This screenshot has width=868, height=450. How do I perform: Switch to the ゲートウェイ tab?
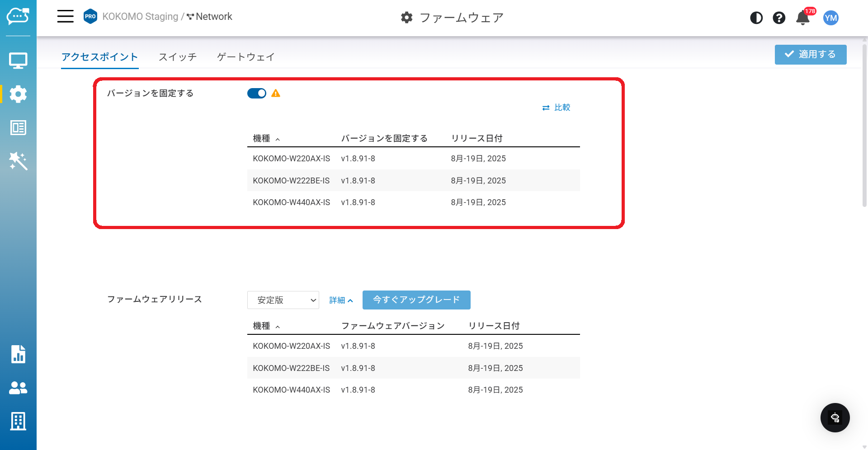(x=245, y=57)
